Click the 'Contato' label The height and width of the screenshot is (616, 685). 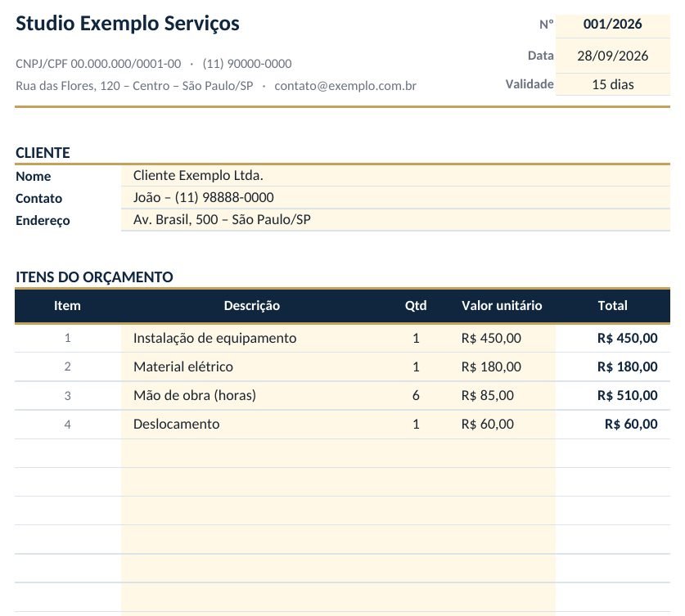click(39, 199)
